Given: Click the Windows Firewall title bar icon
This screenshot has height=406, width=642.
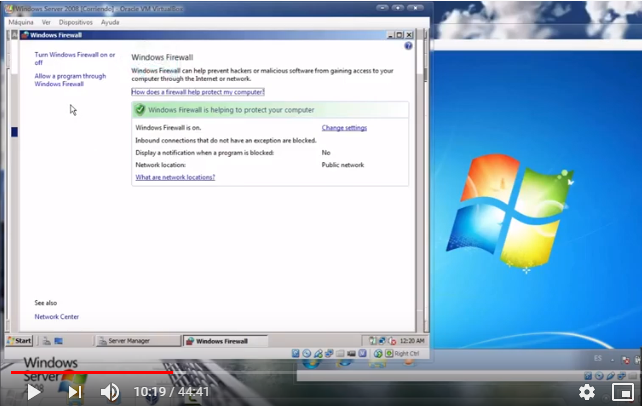Looking at the screenshot, I should click(x=25, y=35).
